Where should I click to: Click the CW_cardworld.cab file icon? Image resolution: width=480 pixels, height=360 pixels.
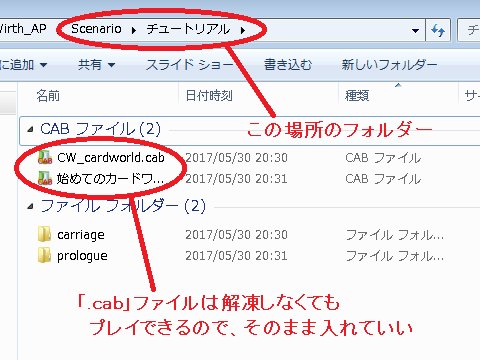[45, 157]
